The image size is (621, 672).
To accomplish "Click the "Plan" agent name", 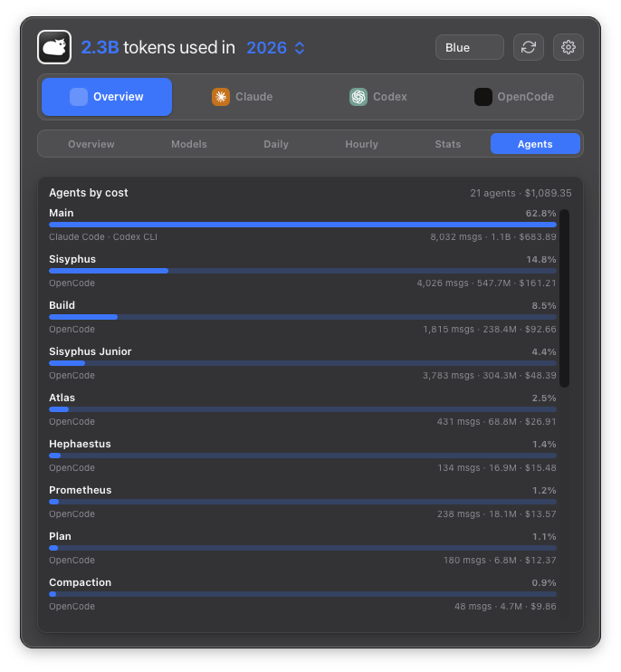I will point(60,536).
